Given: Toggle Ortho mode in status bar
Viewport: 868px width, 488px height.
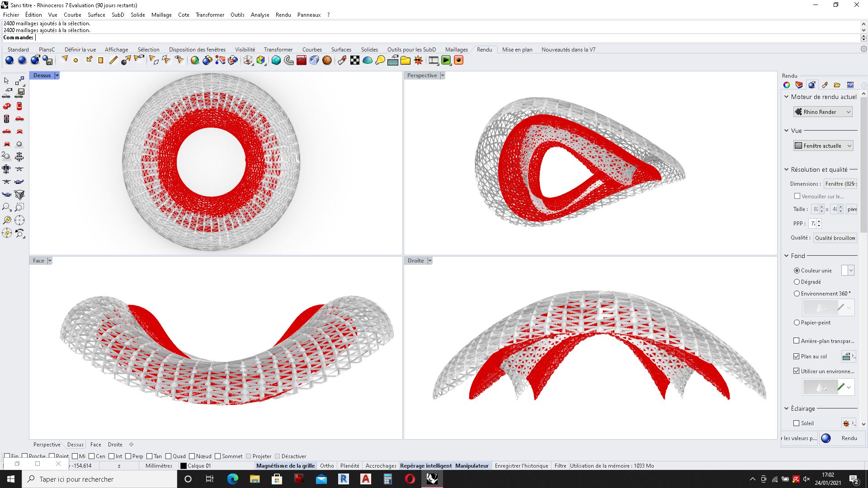Looking at the screenshot, I should (x=327, y=466).
